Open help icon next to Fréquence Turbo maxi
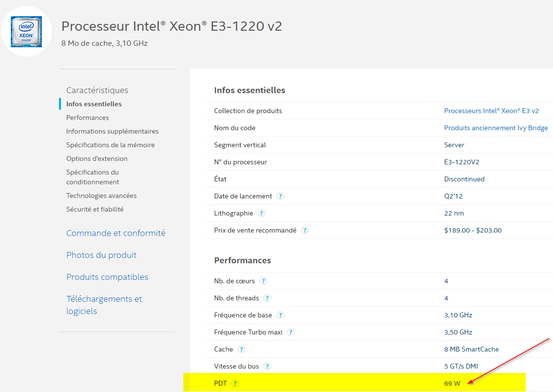 click(x=291, y=332)
